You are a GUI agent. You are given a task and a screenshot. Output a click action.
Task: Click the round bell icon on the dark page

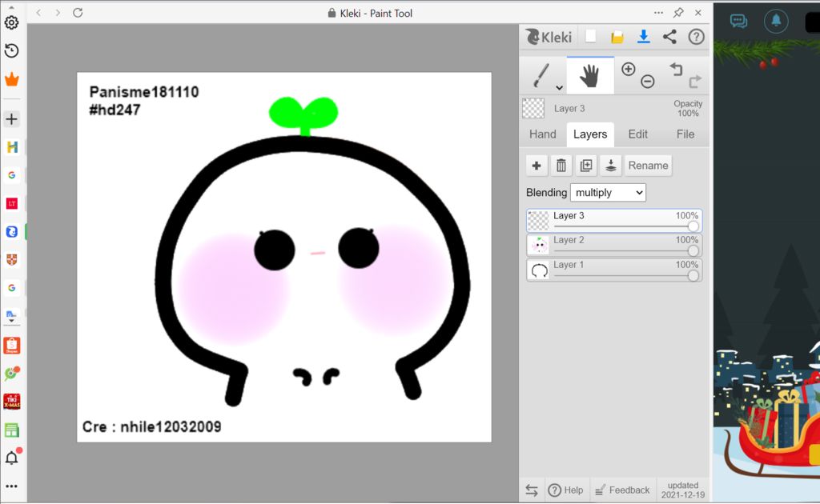pyautogui.click(x=776, y=21)
